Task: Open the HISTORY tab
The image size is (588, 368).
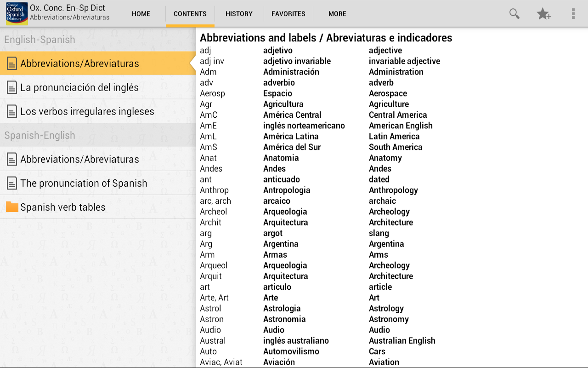Action: click(239, 14)
